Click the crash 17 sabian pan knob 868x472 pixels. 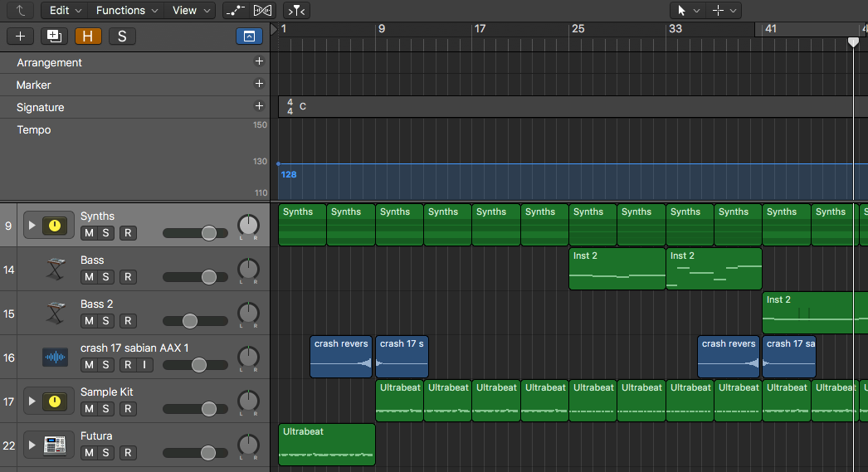pyautogui.click(x=248, y=357)
